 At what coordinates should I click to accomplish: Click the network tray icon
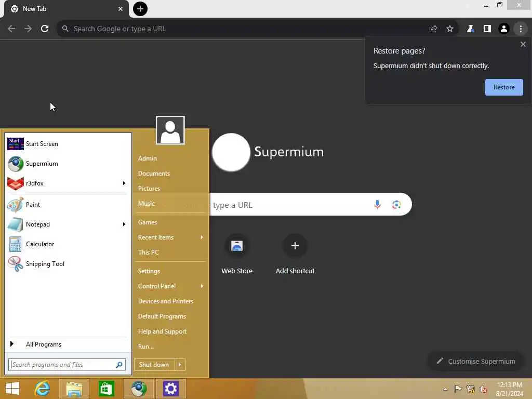(x=470, y=389)
